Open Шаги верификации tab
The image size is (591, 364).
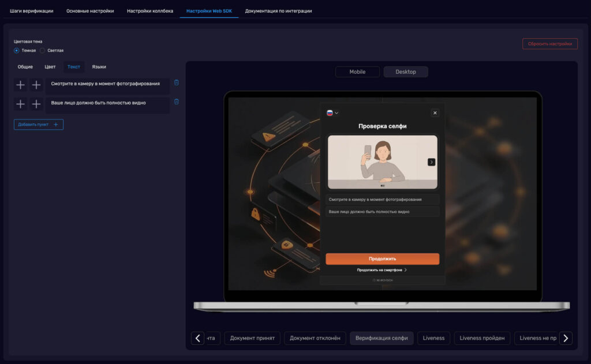32,11
